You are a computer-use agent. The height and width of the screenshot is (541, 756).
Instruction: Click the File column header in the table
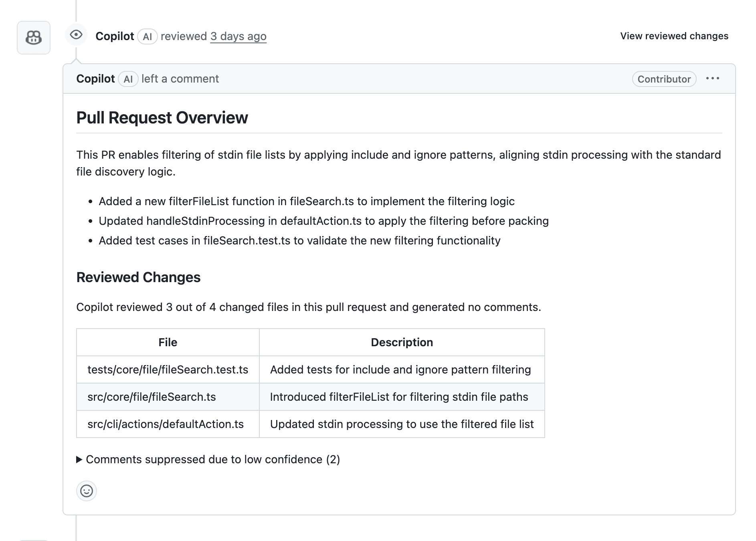coord(168,342)
